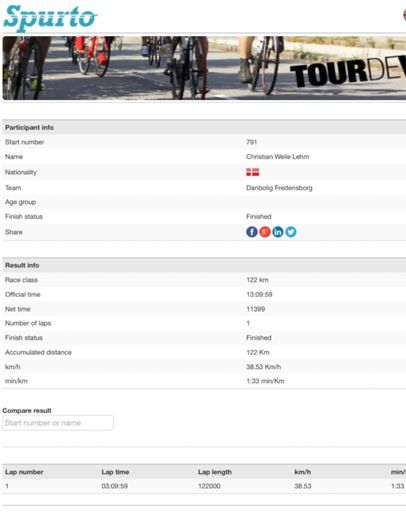Viewport: 406px width, 512px height.
Task: Click the Danish flag nationality icon
Action: 253,172
